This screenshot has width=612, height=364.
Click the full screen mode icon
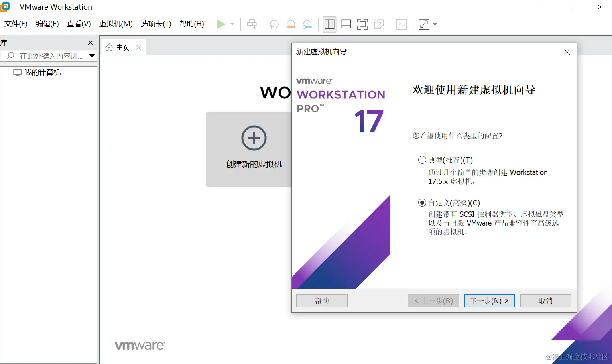362,24
